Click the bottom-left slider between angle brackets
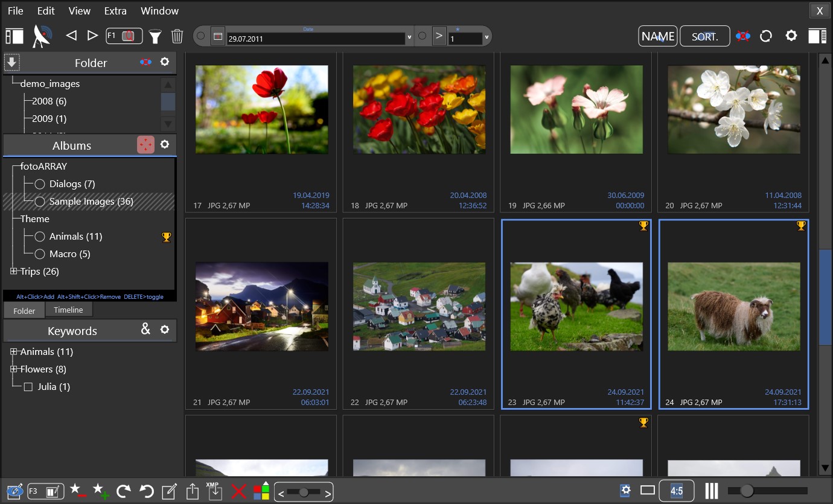 coord(304,493)
